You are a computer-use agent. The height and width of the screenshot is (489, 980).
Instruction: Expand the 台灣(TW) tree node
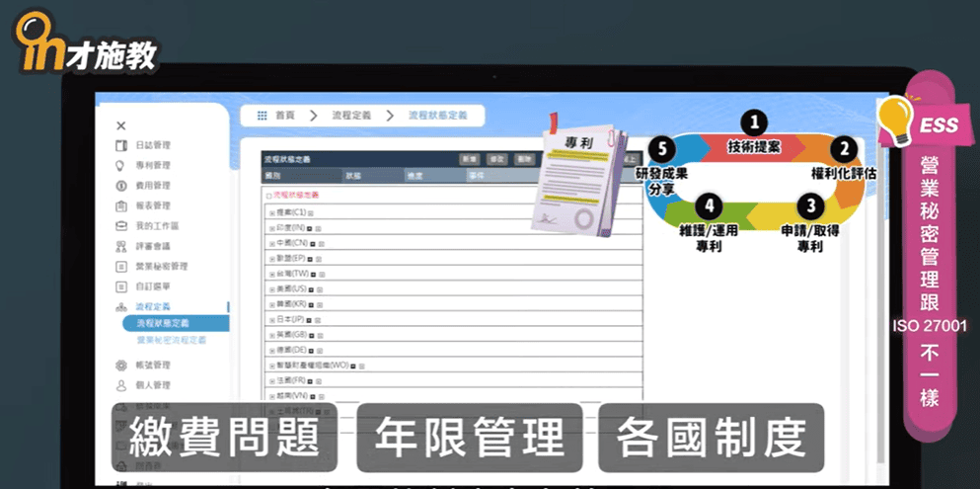tap(271, 273)
